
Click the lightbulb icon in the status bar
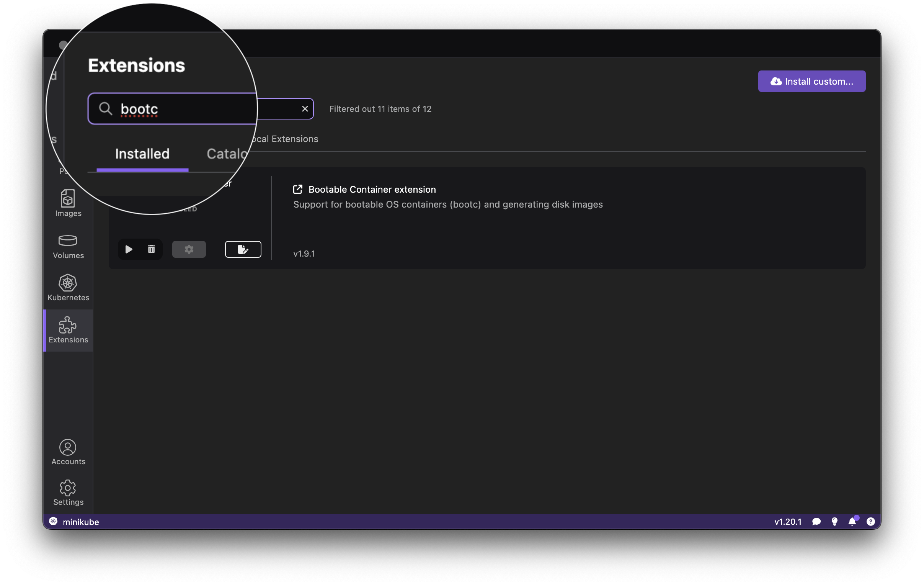[834, 522]
